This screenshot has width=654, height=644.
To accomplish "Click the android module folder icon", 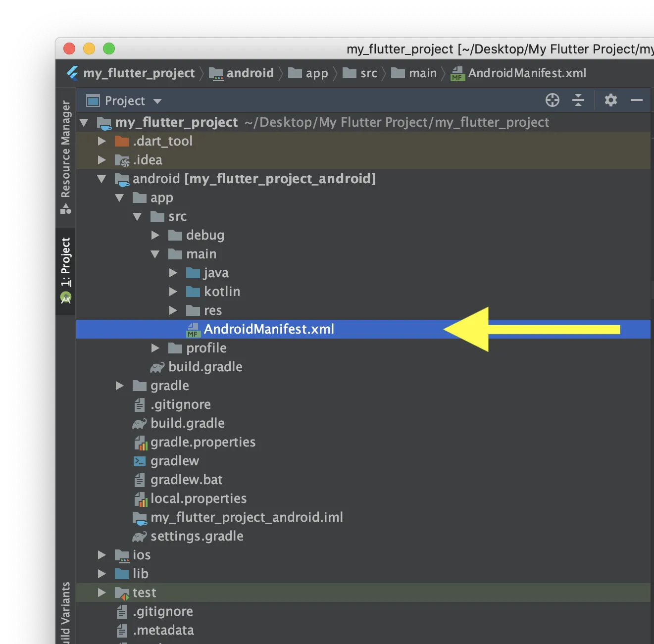I will pos(122,179).
